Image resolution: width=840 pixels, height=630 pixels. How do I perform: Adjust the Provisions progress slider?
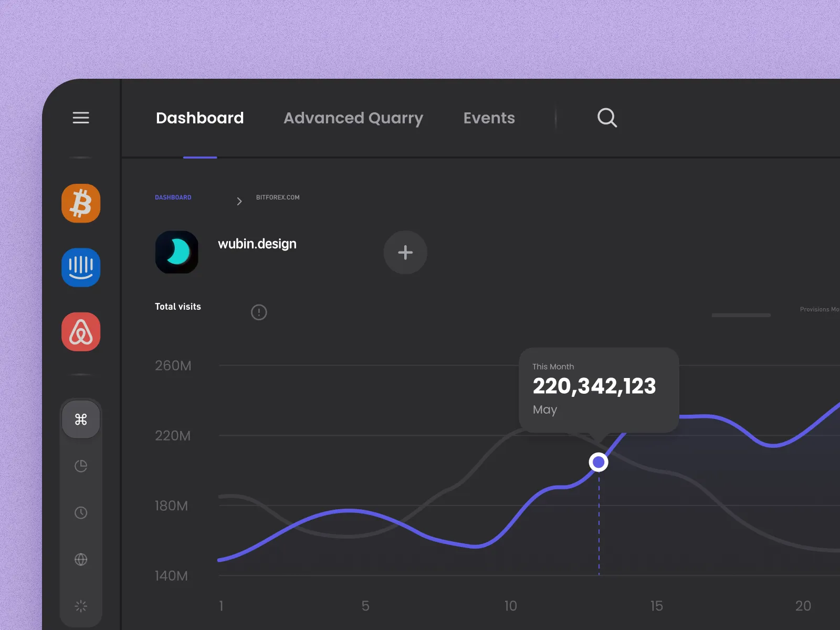(x=741, y=315)
